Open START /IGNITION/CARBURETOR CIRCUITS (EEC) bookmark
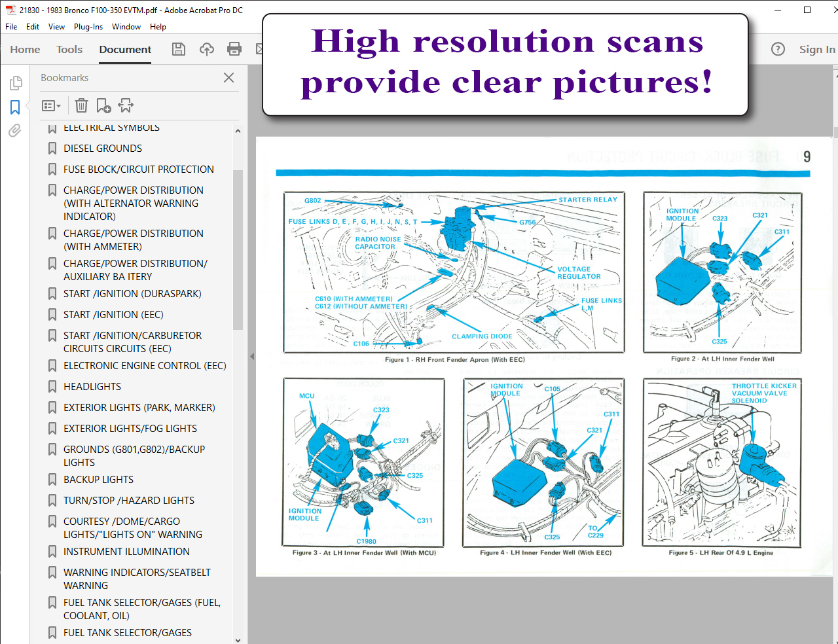 coord(133,342)
